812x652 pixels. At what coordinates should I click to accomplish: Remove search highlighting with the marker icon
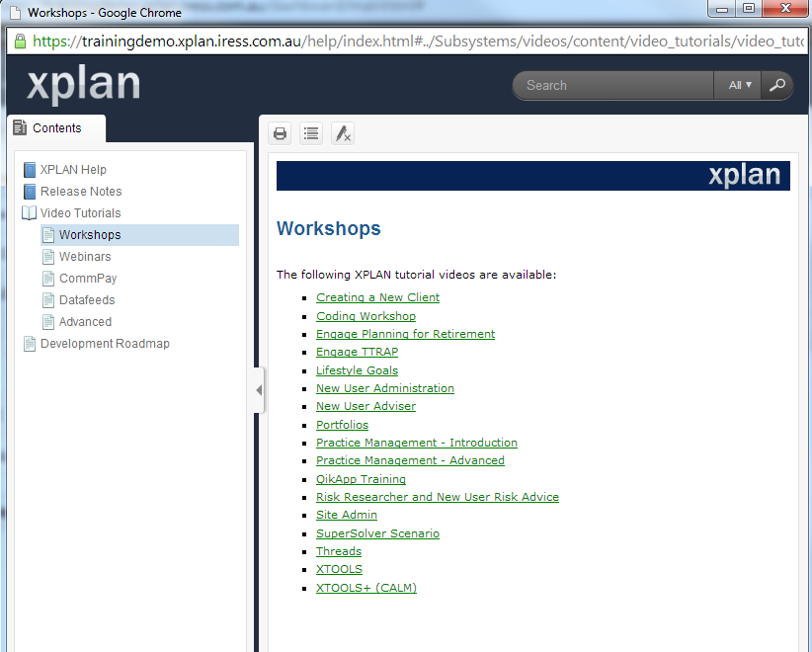click(343, 133)
